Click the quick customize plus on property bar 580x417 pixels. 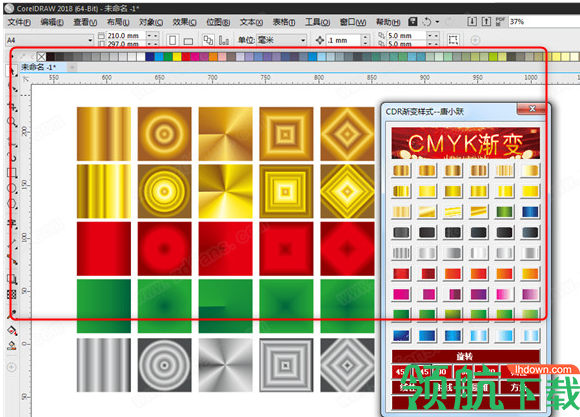475,40
